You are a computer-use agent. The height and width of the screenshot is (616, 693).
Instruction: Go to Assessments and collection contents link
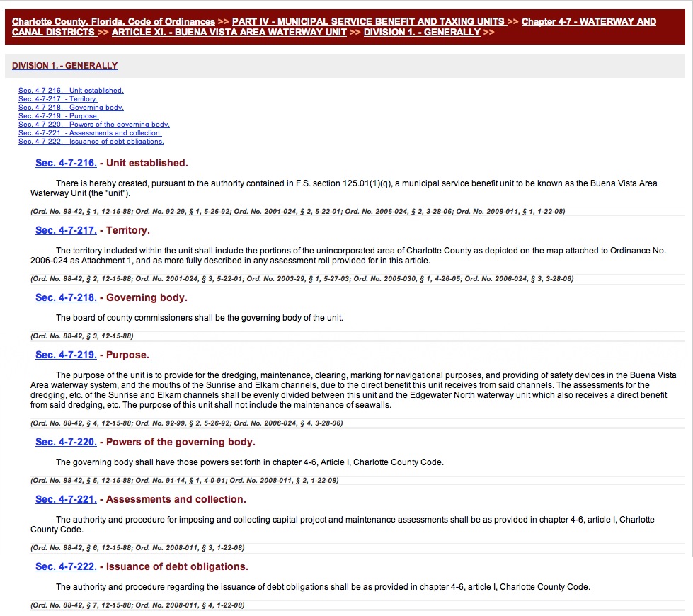[90, 133]
